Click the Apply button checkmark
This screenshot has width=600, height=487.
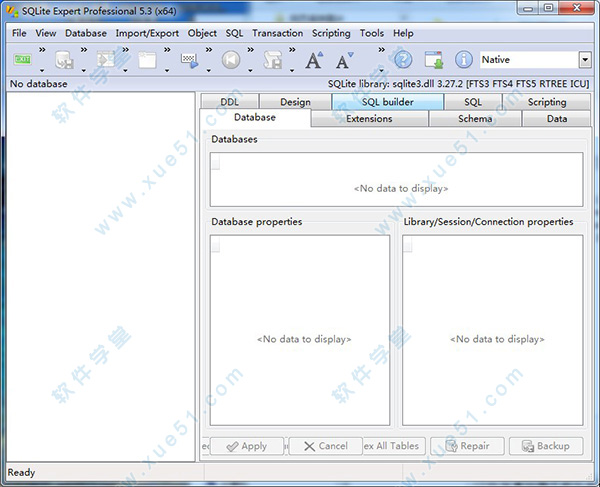tap(232, 446)
